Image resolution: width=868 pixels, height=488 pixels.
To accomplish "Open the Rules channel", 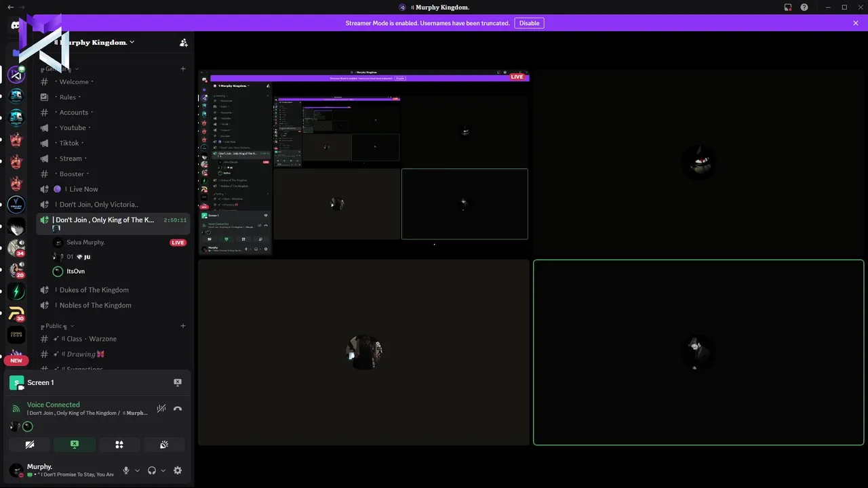I will [113, 97].
